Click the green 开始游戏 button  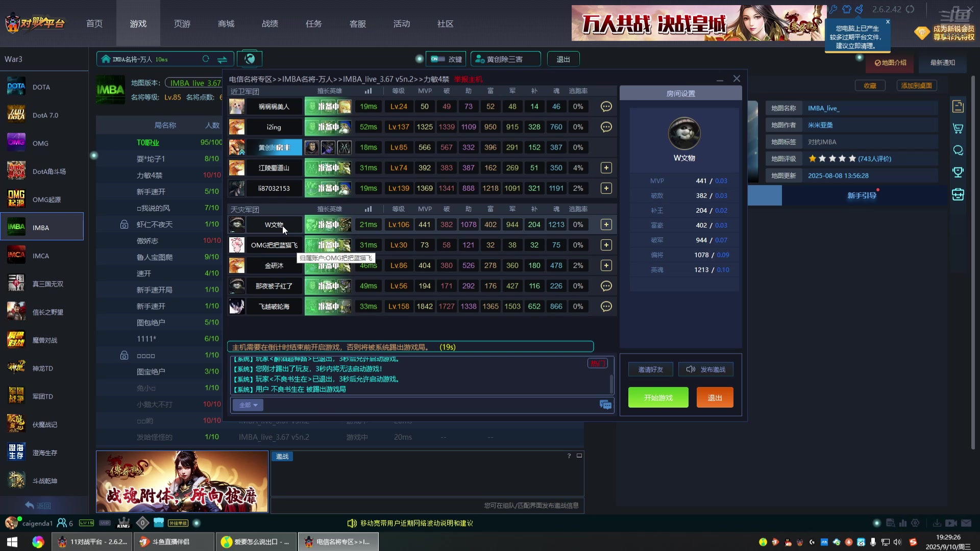(x=658, y=397)
